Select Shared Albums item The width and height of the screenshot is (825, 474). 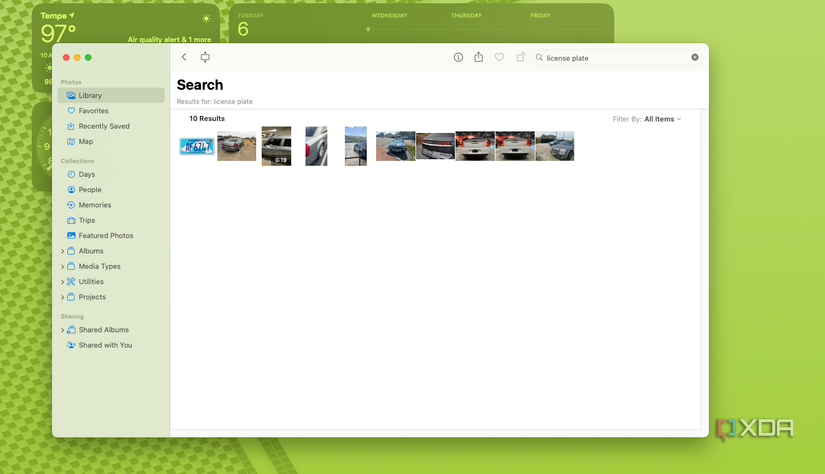tap(98, 330)
